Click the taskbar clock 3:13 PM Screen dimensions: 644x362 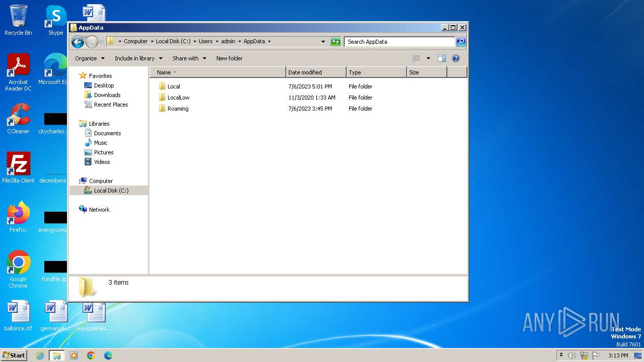(x=618, y=355)
